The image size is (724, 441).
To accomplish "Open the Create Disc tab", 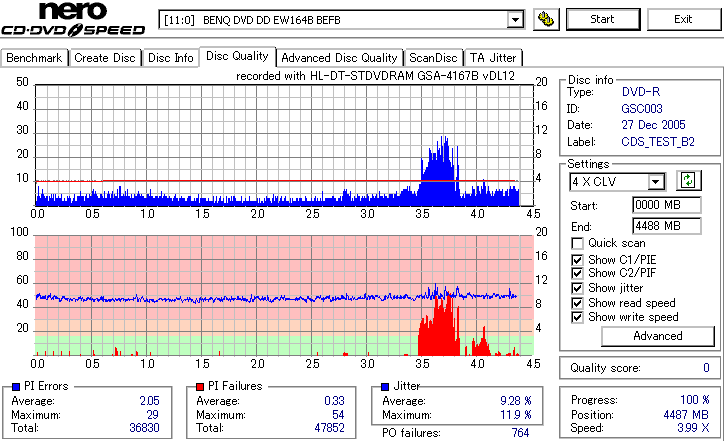I will 105,58.
